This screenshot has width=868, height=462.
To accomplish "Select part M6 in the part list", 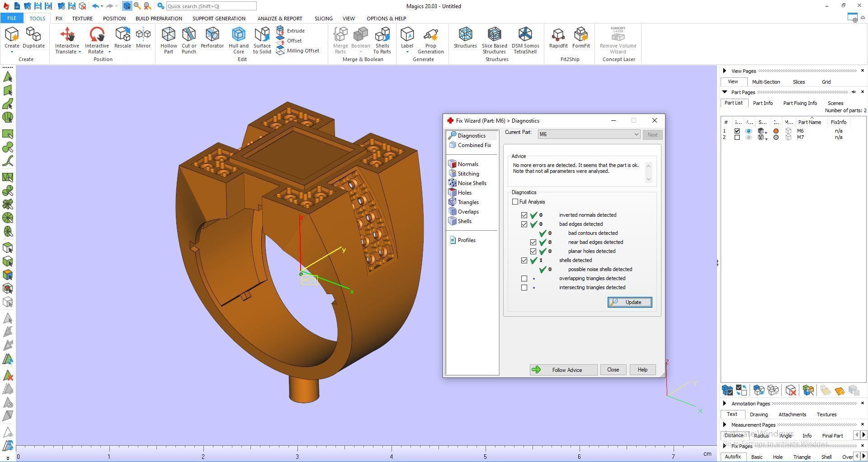I will 800,131.
